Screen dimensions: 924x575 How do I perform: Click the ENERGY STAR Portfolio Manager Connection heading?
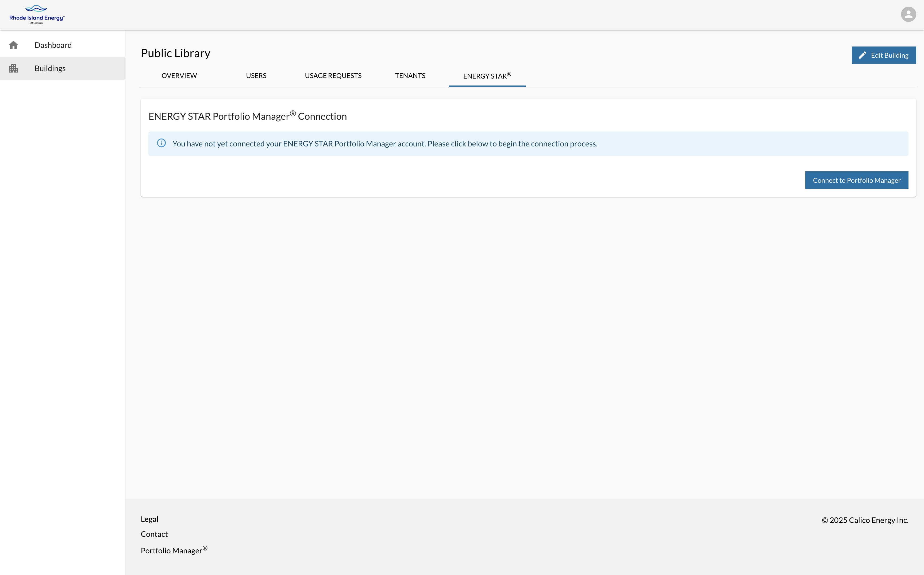(x=248, y=116)
